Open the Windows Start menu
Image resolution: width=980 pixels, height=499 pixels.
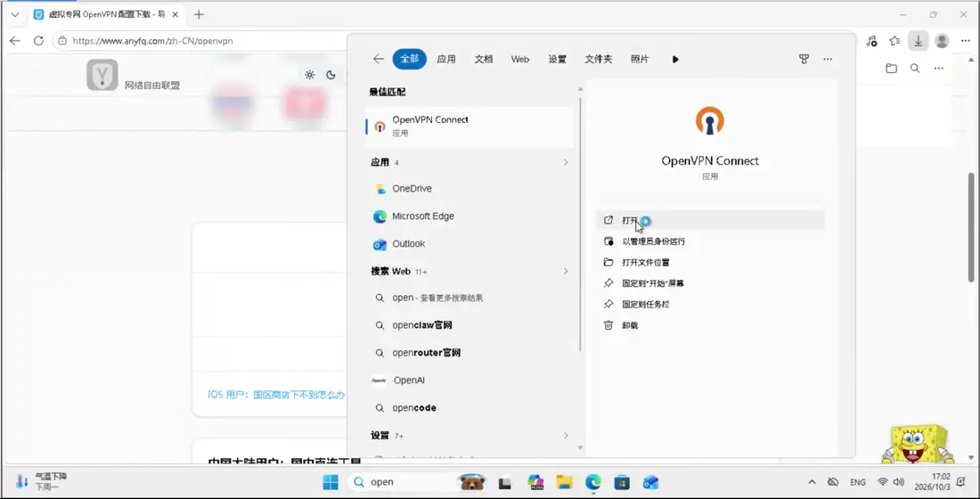330,482
